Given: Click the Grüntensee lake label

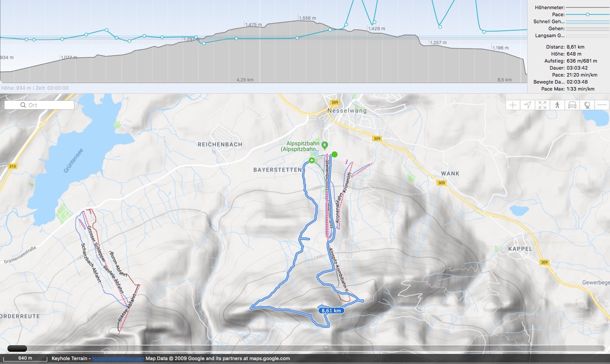Looking at the screenshot, I should click(73, 161).
